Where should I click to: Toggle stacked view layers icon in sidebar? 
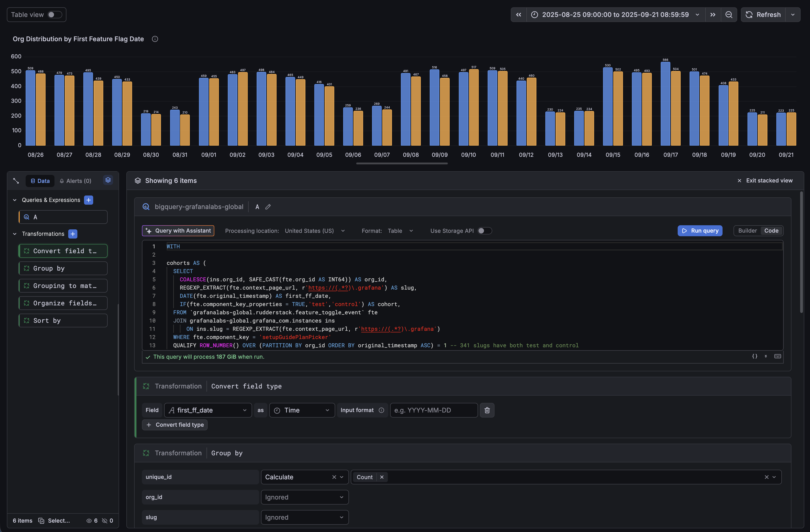tap(108, 180)
